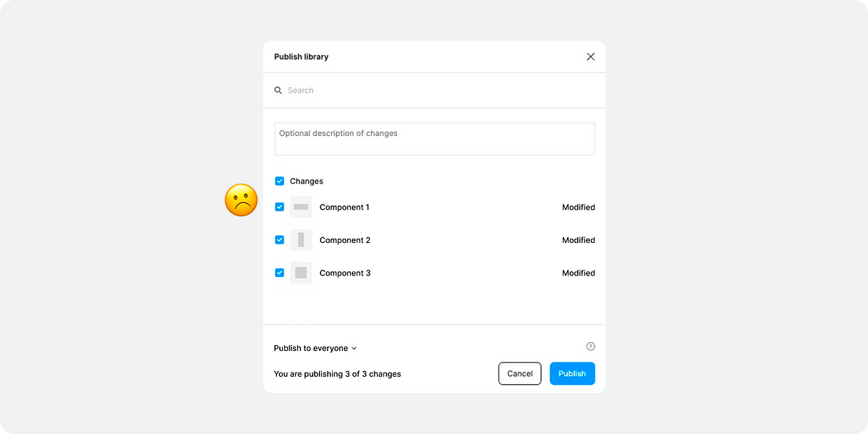Screen dimensions: 868x434
Task: Toggle the Component 2 checkbox off
Action: (x=279, y=239)
